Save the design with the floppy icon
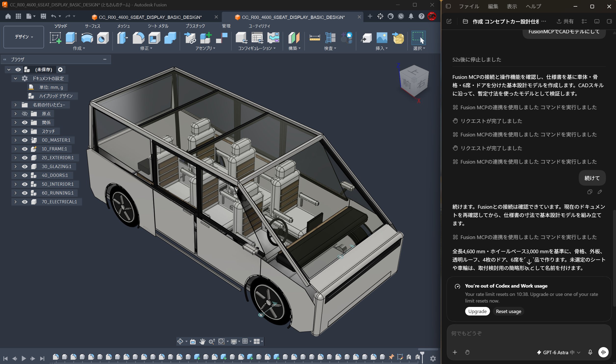Viewport: 616px width, 364px height. (43, 16)
